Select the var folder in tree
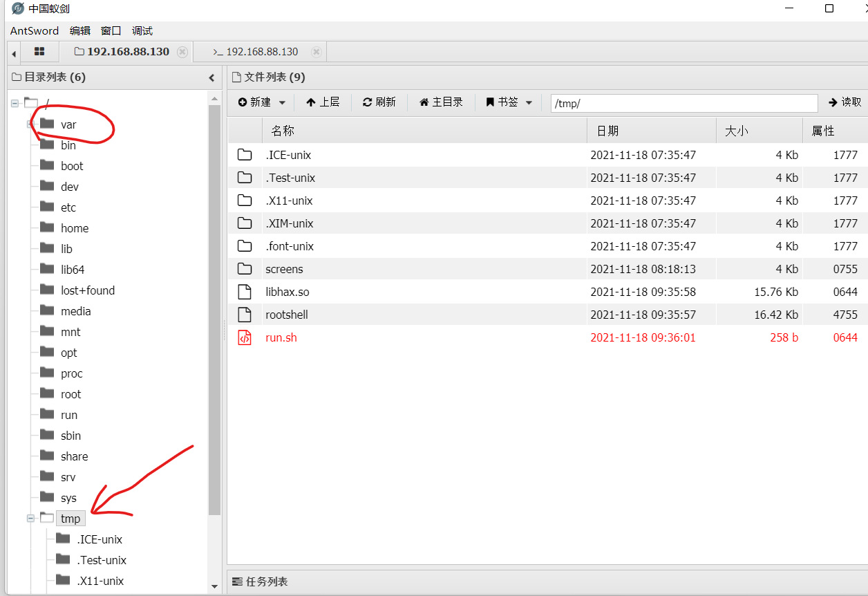868x596 pixels. point(68,124)
